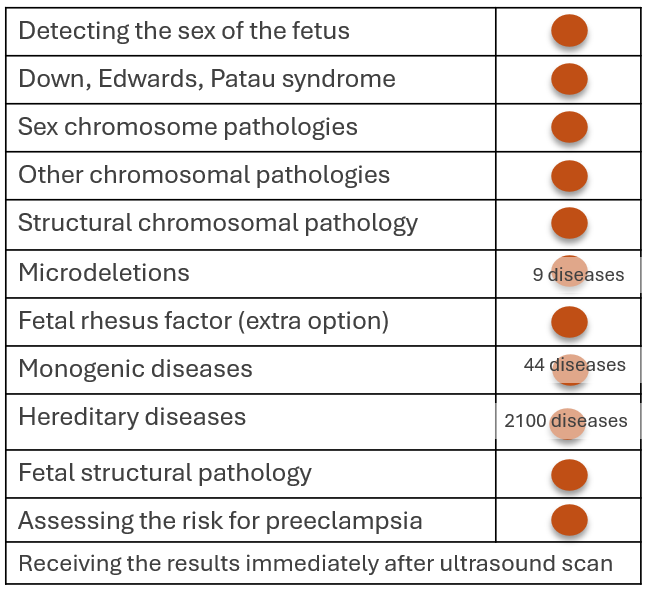Click the 2100 diseases label
This screenshot has width=649, height=592.
pos(566,421)
